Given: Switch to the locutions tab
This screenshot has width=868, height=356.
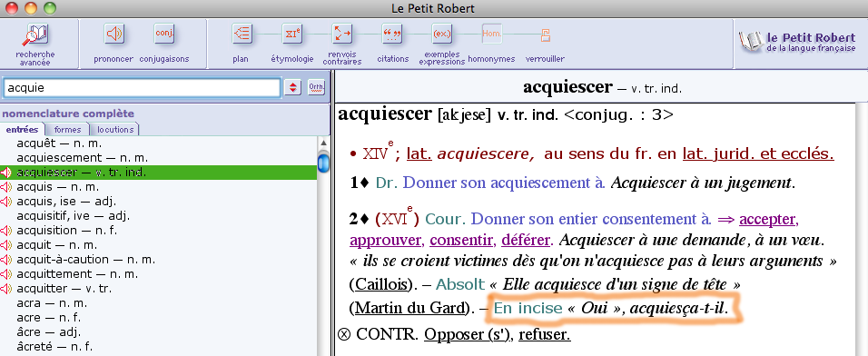Looking at the screenshot, I should click(x=115, y=130).
